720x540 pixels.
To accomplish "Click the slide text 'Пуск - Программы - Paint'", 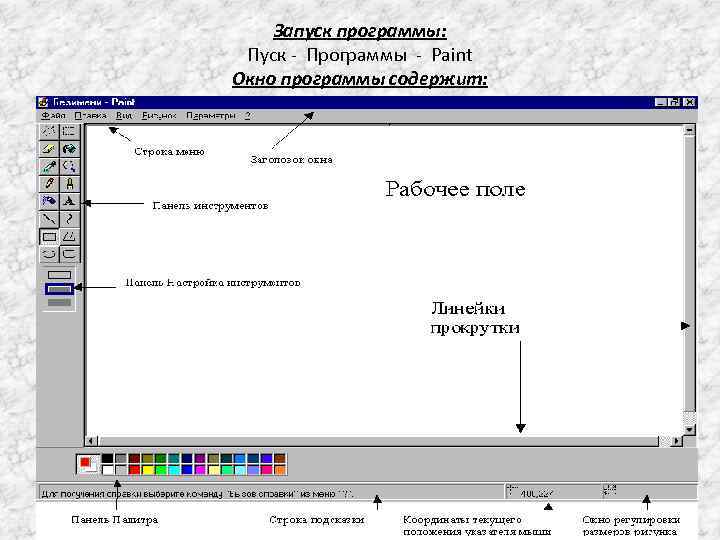I will click(360, 55).
